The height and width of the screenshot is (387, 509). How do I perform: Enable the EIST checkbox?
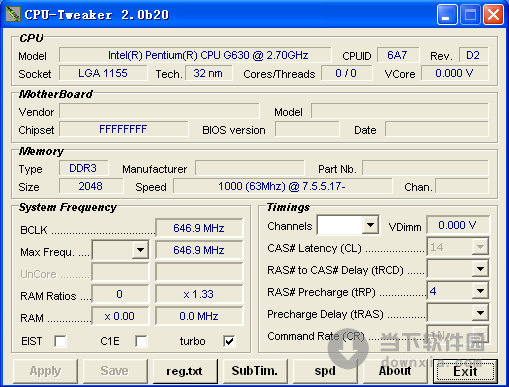tap(60, 341)
